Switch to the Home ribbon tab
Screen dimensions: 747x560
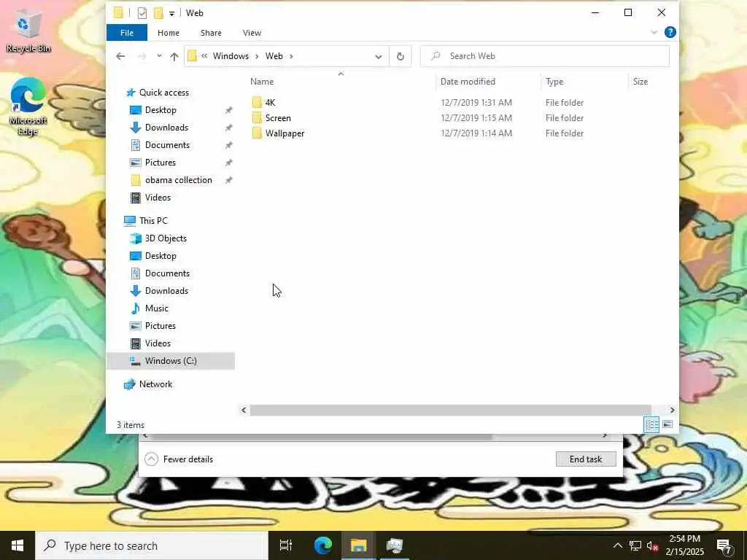(x=169, y=33)
